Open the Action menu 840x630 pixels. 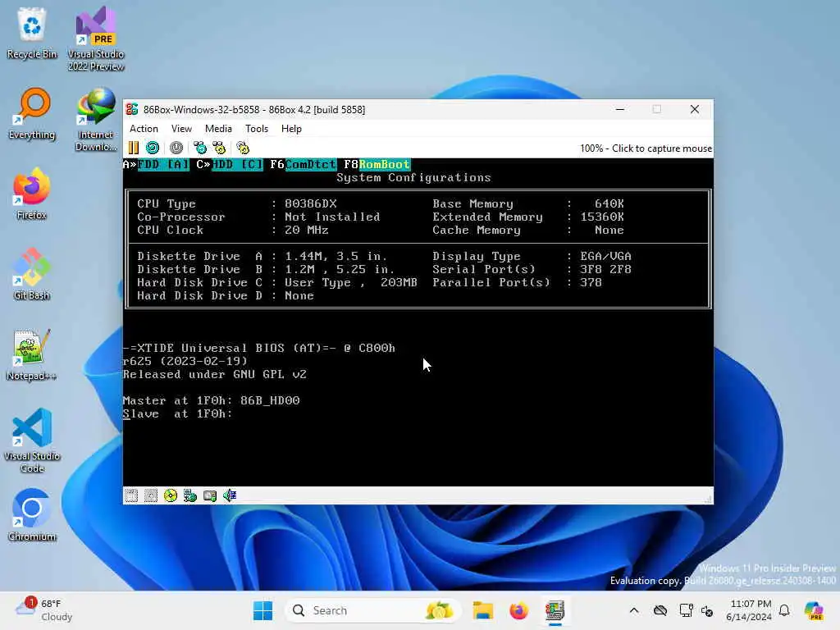144,129
